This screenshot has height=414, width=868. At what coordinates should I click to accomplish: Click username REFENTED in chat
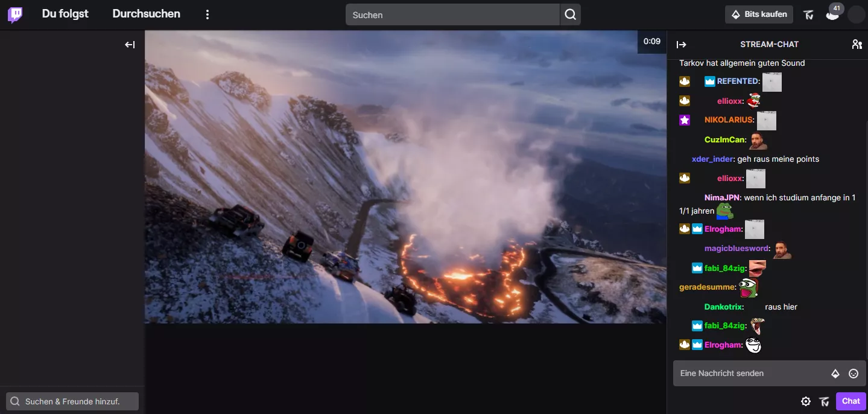coord(738,81)
